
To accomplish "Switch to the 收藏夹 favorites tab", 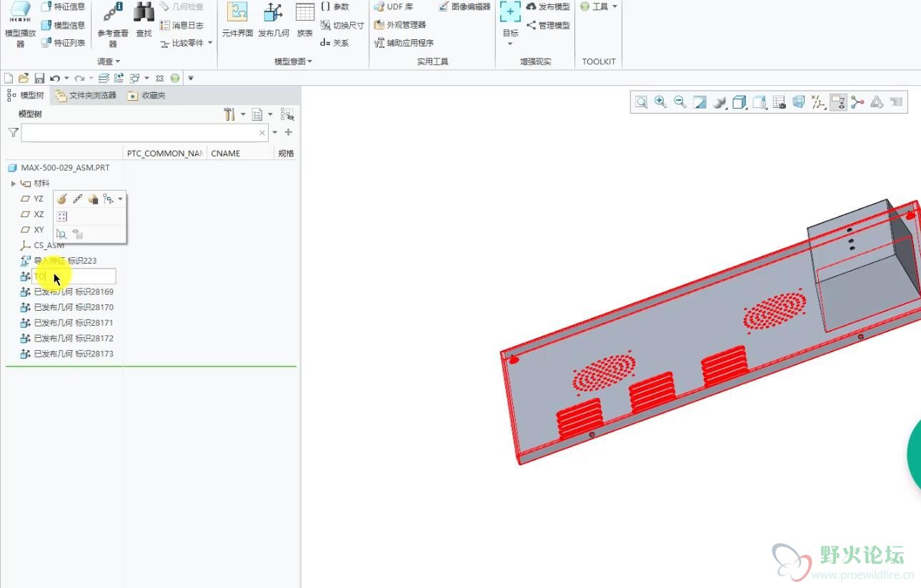I will (x=147, y=95).
